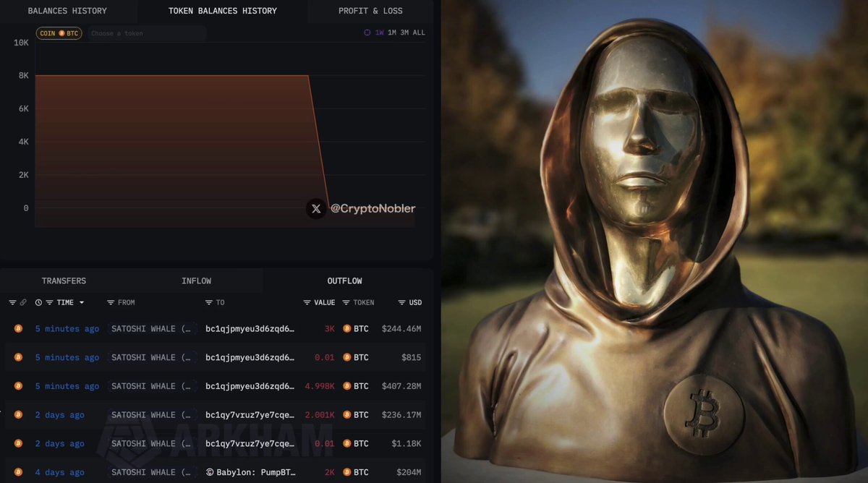Click the 4.998K value cell
The height and width of the screenshot is (483, 868).
[x=319, y=386]
